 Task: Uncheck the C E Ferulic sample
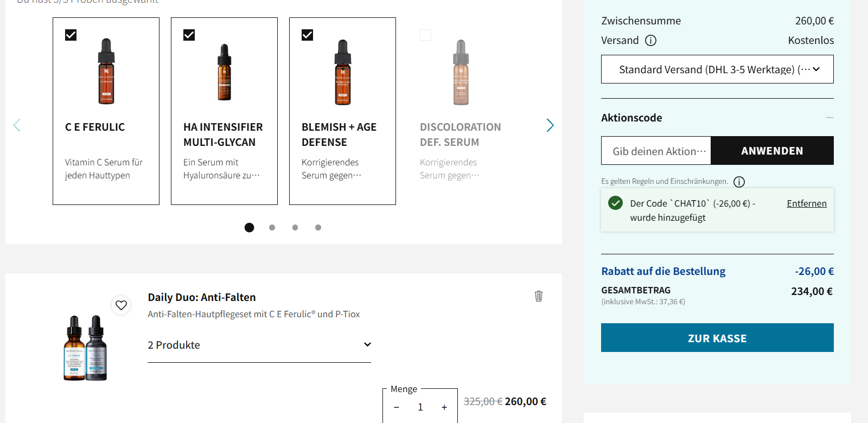[71, 35]
